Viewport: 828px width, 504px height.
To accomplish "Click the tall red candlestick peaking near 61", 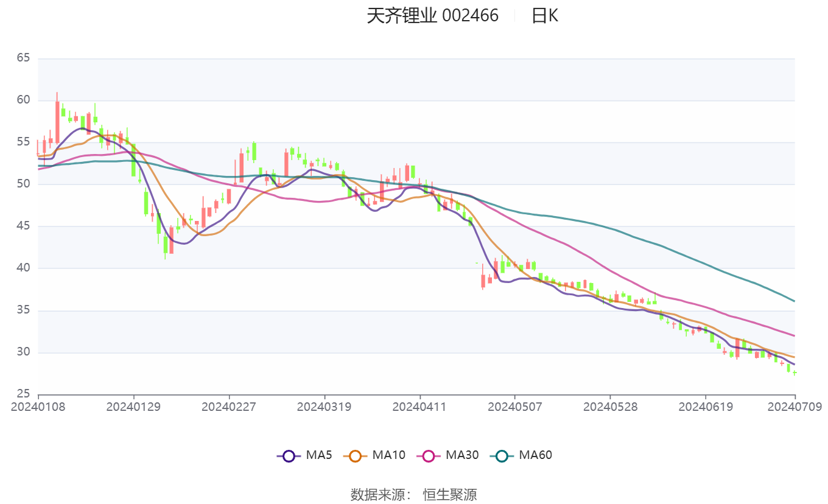I will [x=57, y=122].
